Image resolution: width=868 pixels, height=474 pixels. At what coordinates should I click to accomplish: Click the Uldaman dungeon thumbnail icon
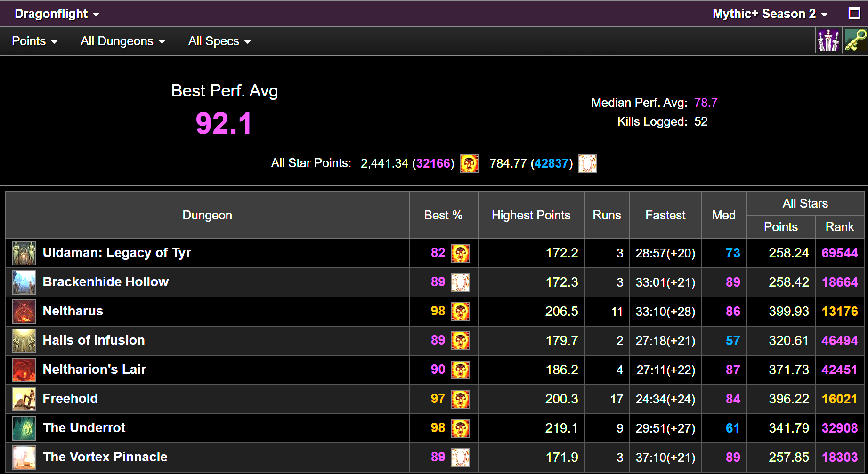tap(24, 253)
